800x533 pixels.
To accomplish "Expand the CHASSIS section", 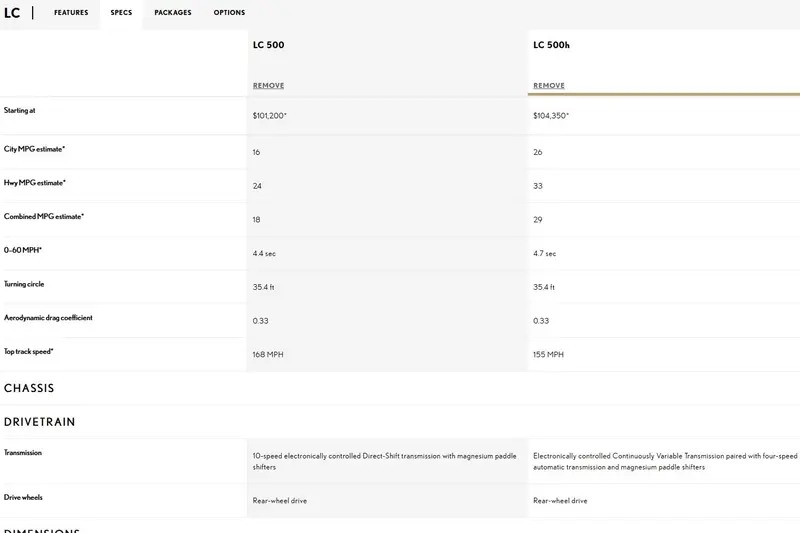I will [29, 388].
